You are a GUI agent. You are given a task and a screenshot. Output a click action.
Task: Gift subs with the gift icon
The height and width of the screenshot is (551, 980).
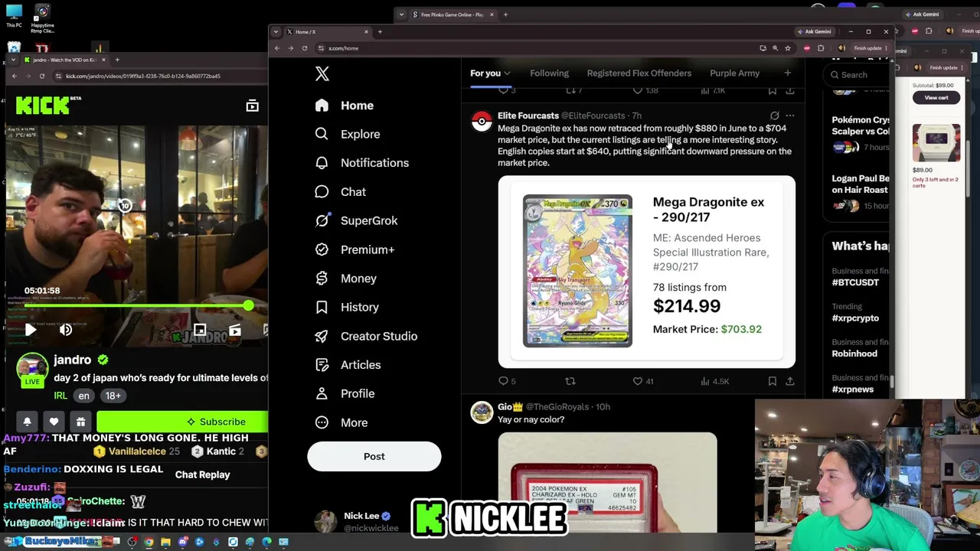point(80,422)
